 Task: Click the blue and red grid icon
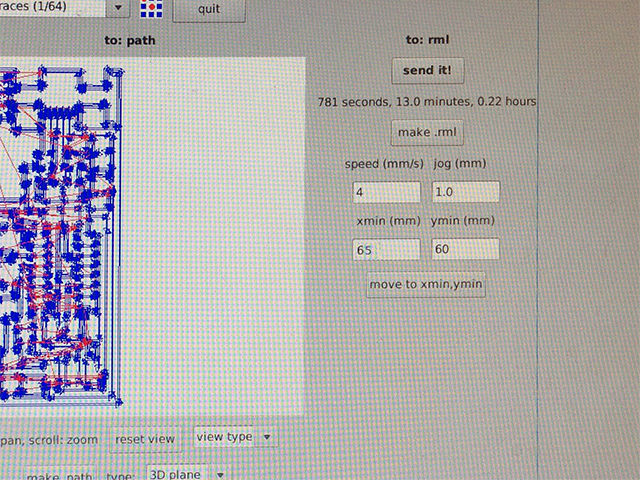(151, 9)
